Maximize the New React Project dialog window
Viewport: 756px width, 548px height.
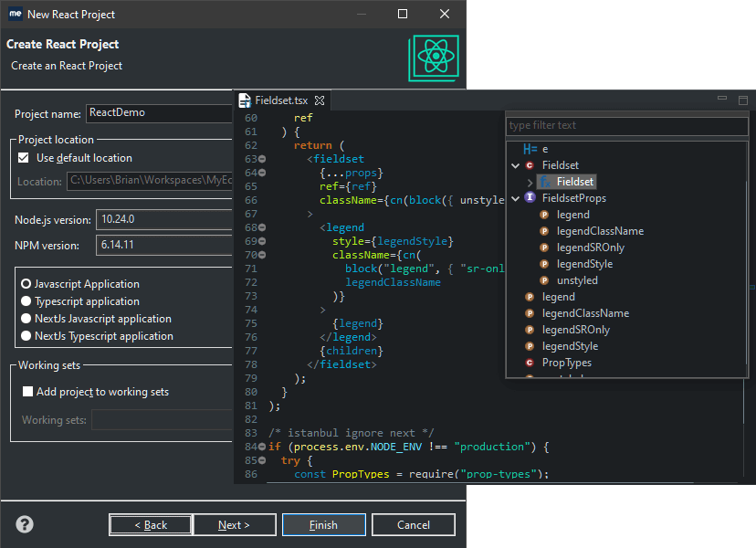[x=403, y=14]
